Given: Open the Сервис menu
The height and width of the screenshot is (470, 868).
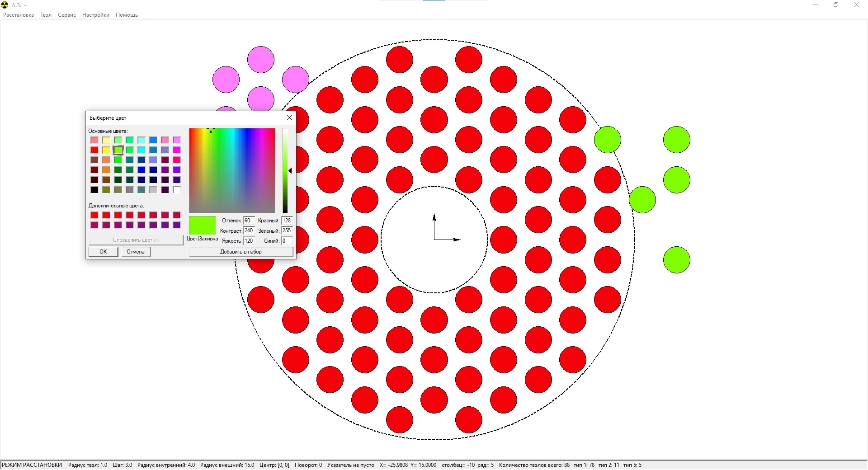Looking at the screenshot, I should coord(67,15).
